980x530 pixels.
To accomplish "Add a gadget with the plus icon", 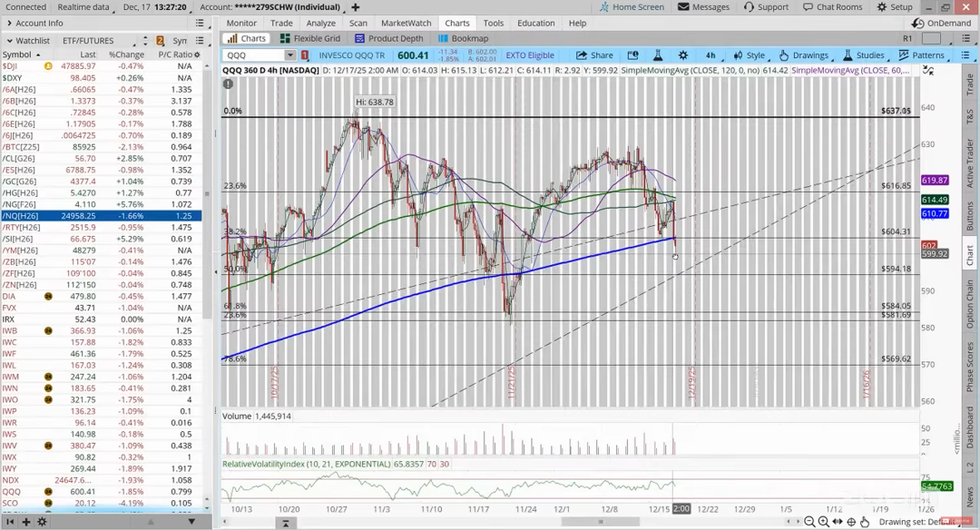I will tap(26, 521).
